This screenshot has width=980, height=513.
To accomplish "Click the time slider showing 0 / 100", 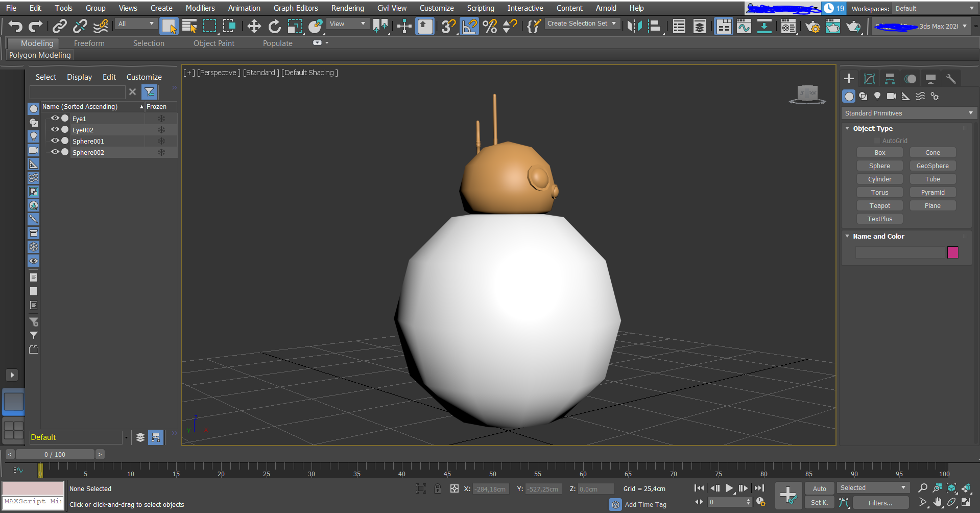I will click(x=55, y=454).
